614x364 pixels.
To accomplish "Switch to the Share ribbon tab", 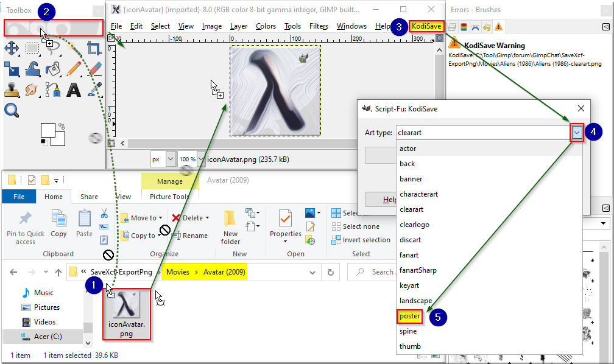I will [x=89, y=197].
